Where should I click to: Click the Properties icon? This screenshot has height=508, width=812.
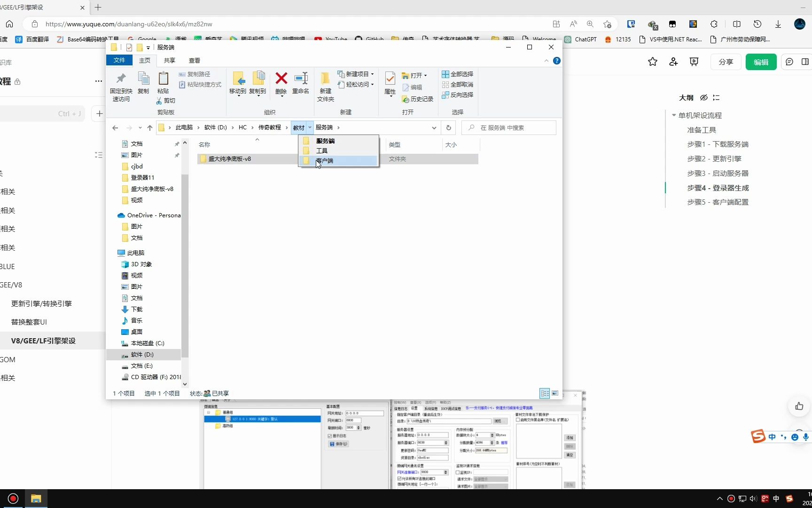(x=390, y=78)
